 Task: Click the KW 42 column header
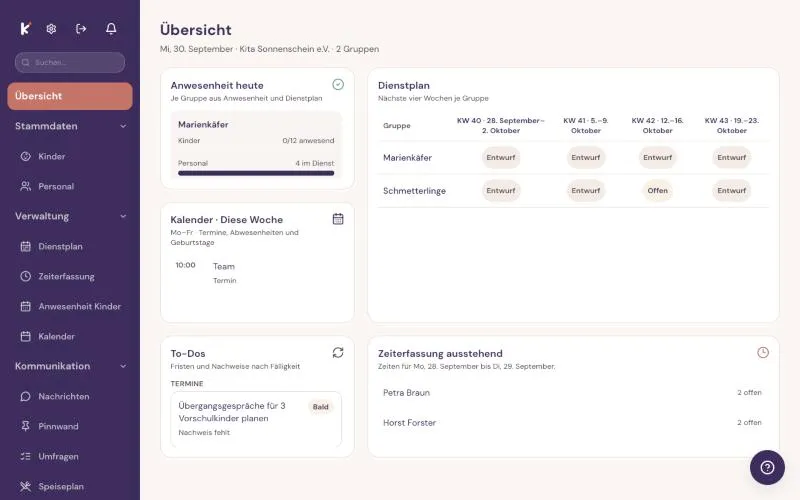click(x=657, y=126)
